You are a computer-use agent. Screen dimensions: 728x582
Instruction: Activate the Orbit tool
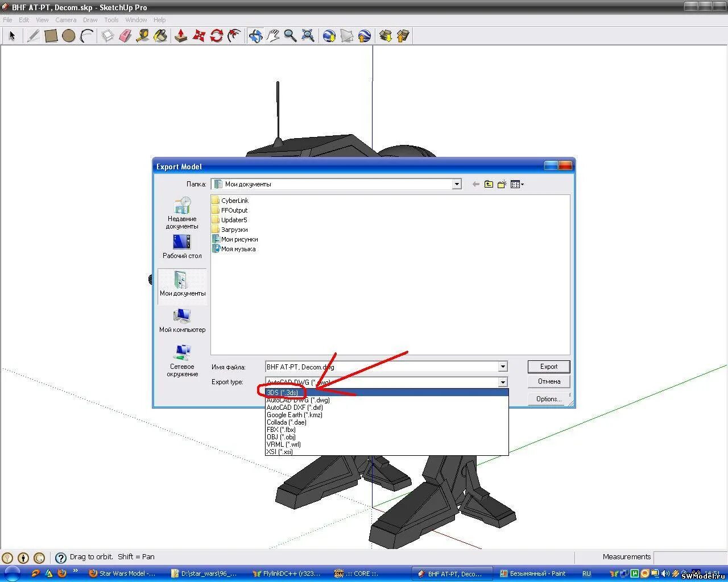click(x=255, y=36)
